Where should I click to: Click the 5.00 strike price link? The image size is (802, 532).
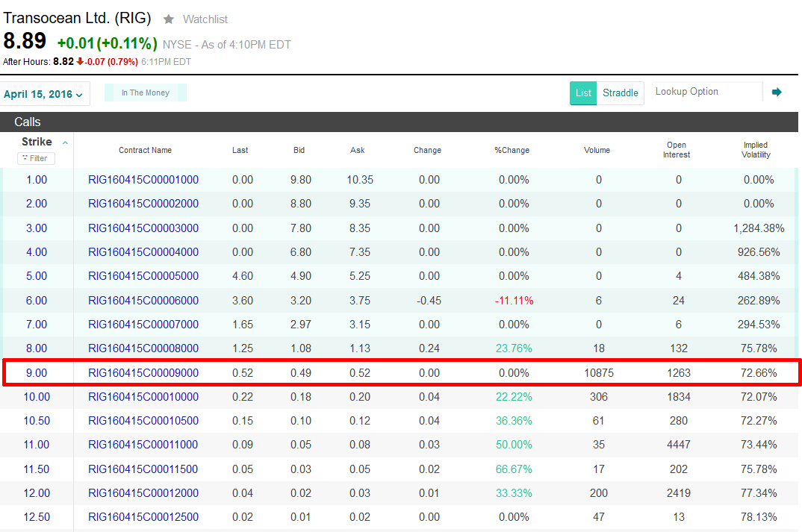point(37,276)
